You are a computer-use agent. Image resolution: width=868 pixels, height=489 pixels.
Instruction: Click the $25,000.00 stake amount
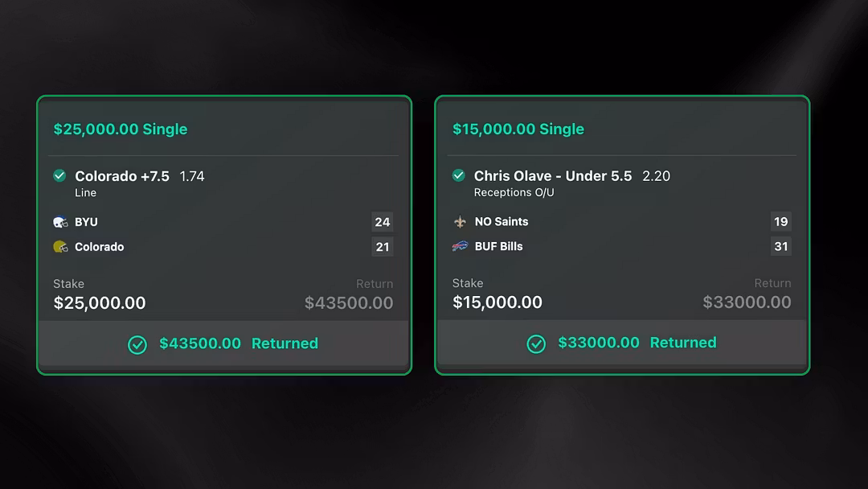point(100,303)
